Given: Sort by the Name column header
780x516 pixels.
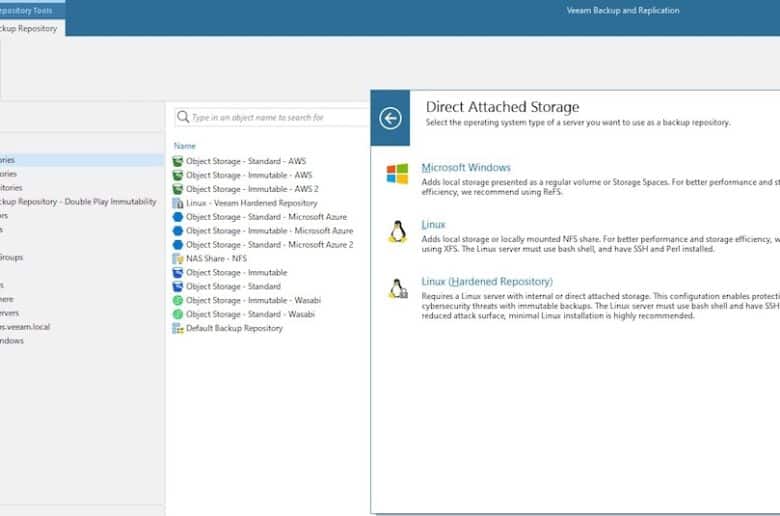Looking at the screenshot, I should (185, 146).
